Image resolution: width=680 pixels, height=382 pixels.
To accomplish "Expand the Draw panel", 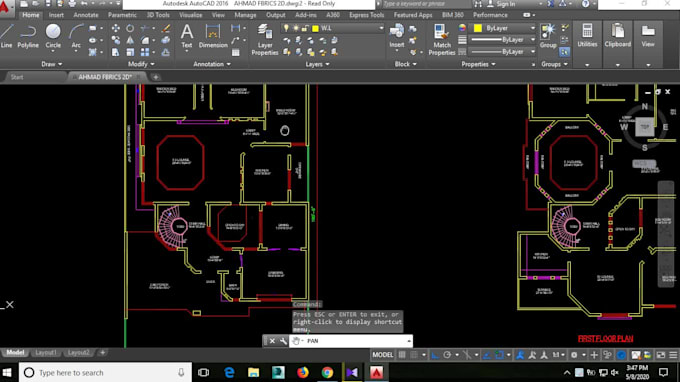I will [52, 64].
